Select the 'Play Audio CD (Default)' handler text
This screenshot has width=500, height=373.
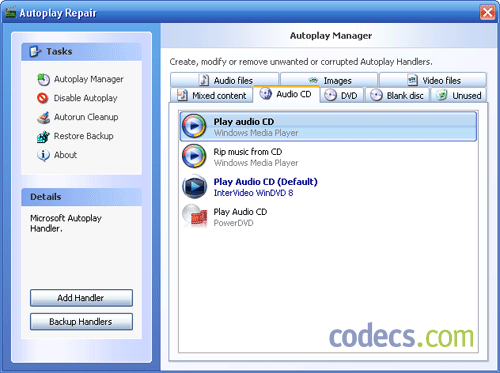pyautogui.click(x=265, y=182)
